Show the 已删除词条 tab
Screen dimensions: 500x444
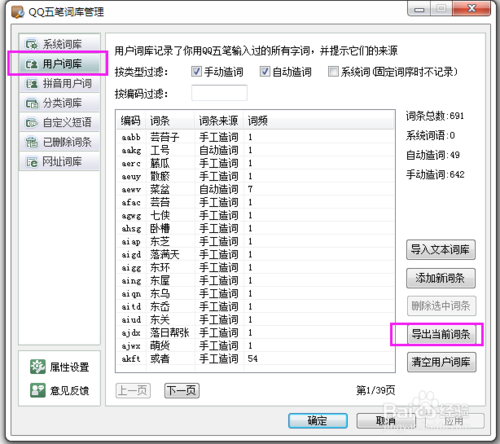tap(59, 142)
